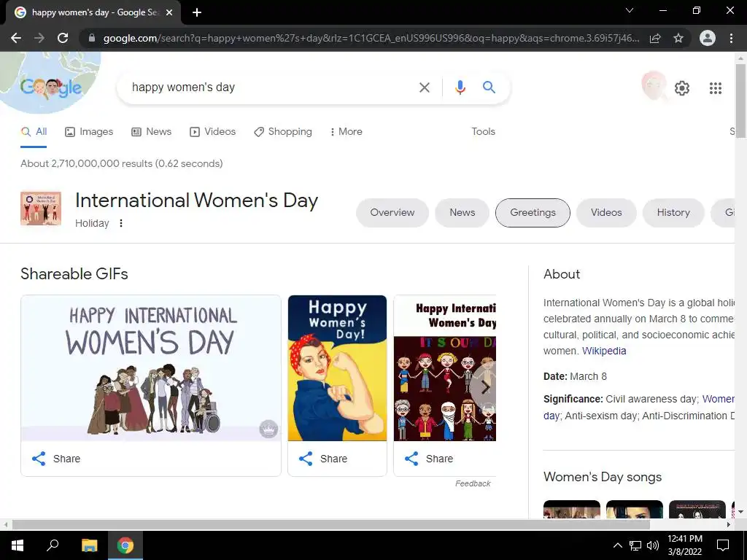Start voice search with microphone icon
747x560 pixels.
click(x=460, y=87)
